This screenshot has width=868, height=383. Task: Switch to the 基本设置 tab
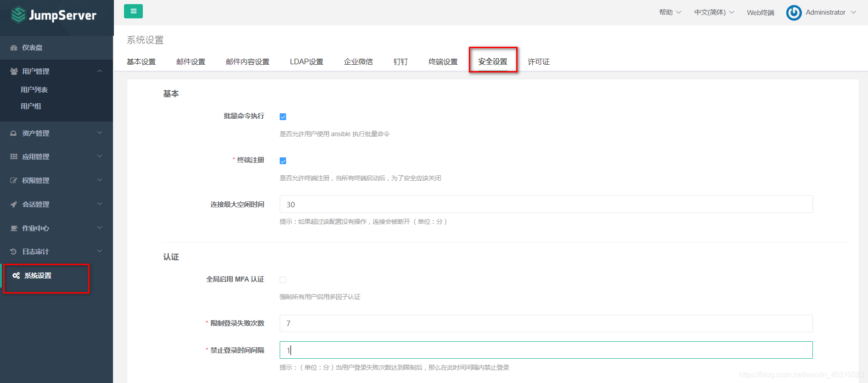click(141, 61)
